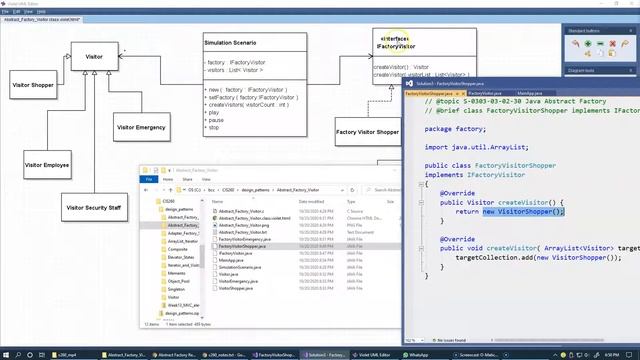Click the Up arrow in File Explorer
Screen dimensions: 640x360
[x=171, y=190]
